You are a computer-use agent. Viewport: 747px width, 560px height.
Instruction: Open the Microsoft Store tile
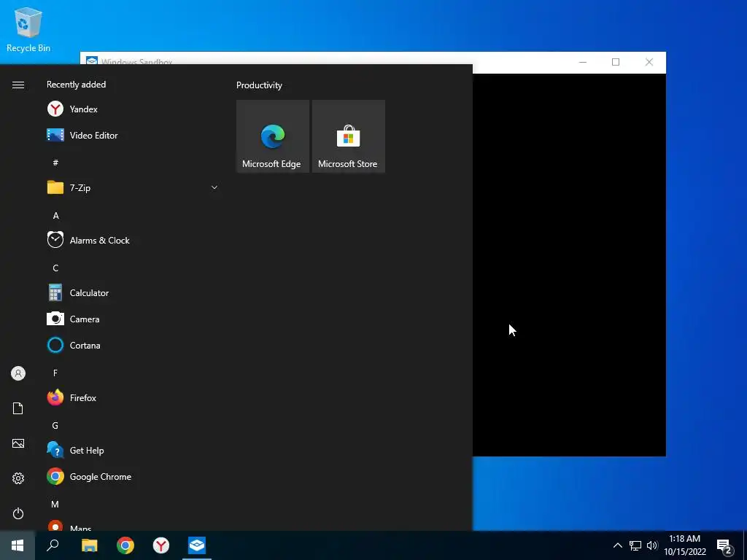pyautogui.click(x=348, y=136)
